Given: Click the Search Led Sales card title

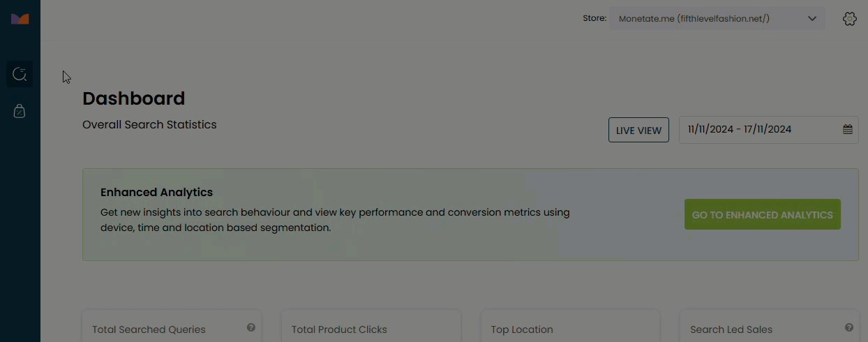Looking at the screenshot, I should 731,329.
